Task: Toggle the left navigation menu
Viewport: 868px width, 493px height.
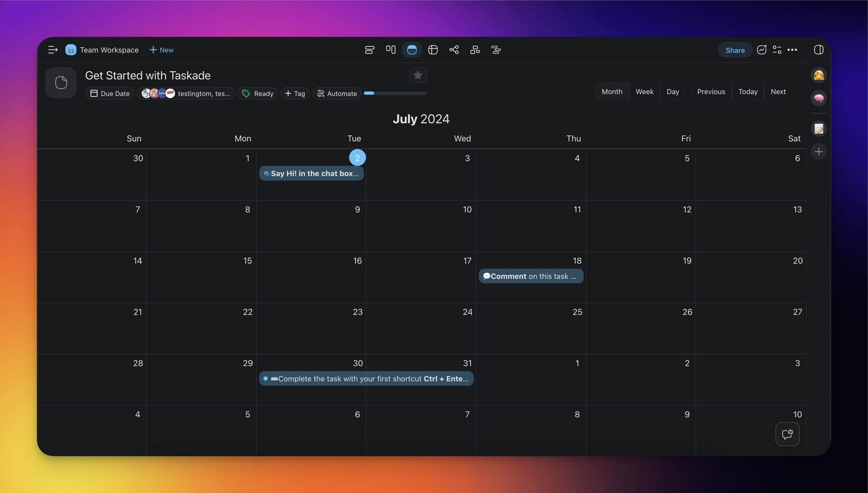Action: pyautogui.click(x=53, y=50)
